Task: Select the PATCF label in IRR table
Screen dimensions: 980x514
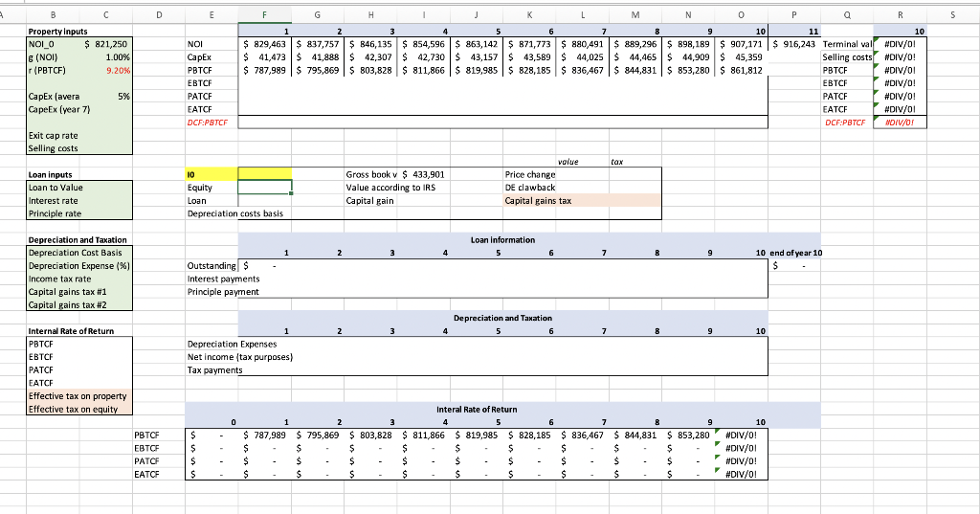Action: [146, 460]
